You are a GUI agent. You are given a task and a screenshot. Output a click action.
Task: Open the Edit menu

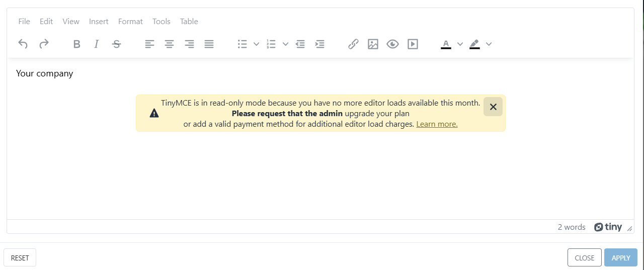pyautogui.click(x=46, y=21)
